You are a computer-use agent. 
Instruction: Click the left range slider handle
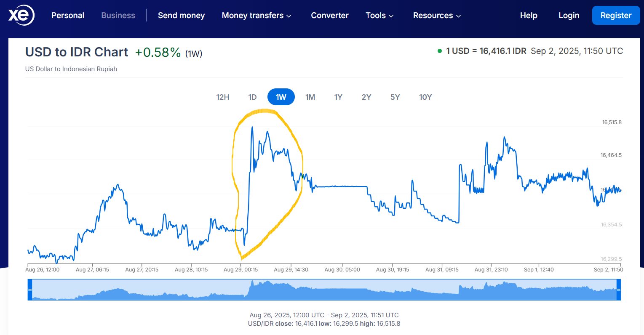click(x=30, y=290)
